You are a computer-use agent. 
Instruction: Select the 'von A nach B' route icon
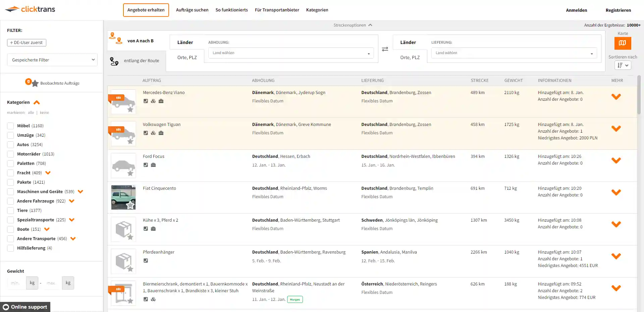pos(116,38)
